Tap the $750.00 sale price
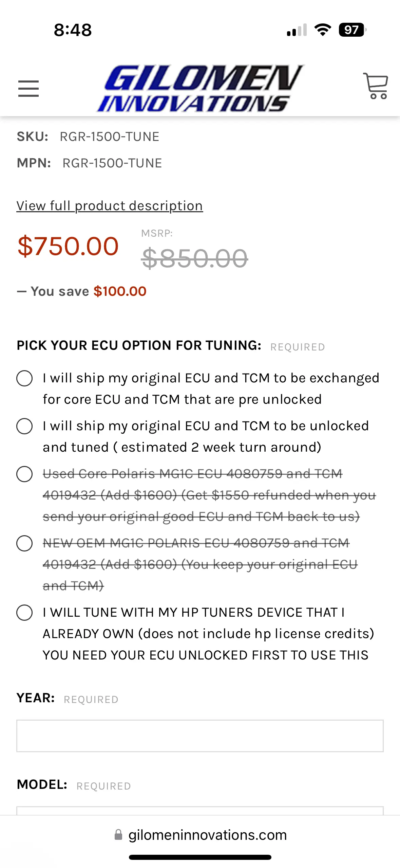 coord(68,246)
